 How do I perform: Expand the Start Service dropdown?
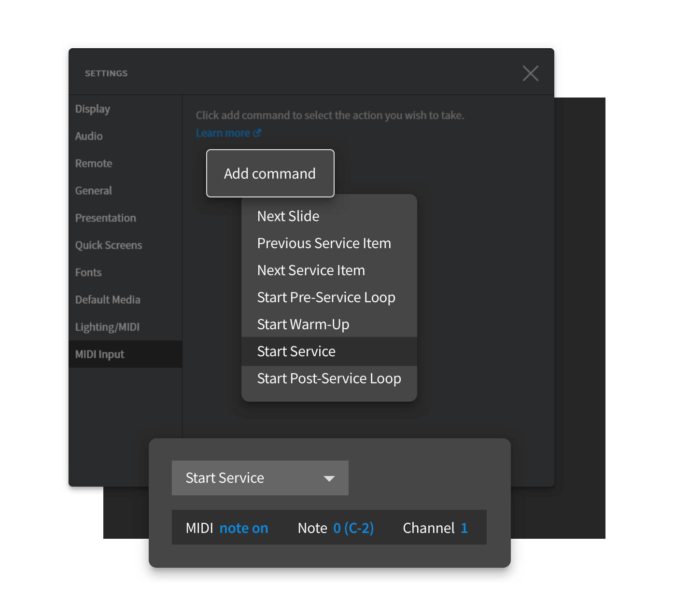[260, 478]
